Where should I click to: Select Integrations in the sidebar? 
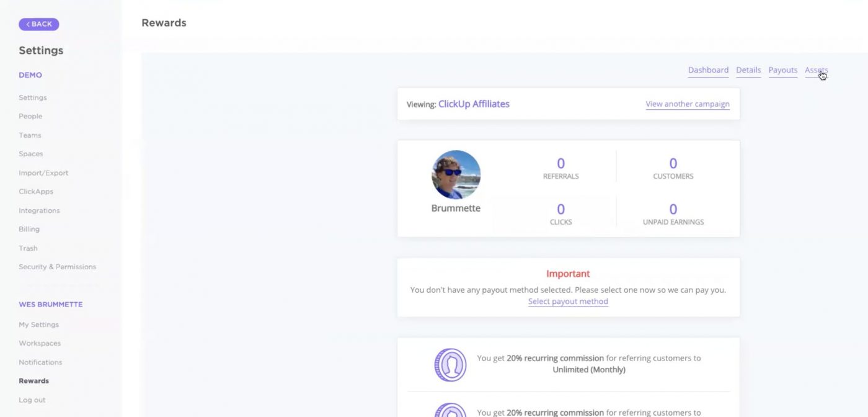coord(39,210)
